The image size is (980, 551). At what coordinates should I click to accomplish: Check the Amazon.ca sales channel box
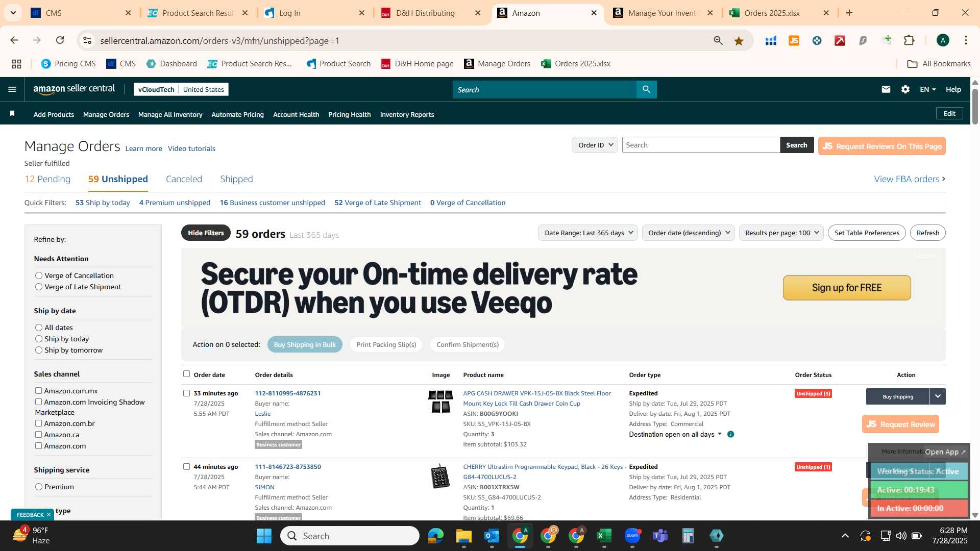38,434
